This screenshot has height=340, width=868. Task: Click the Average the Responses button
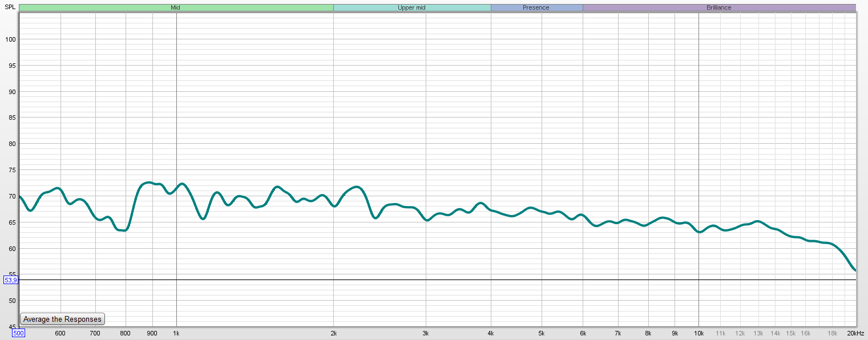coord(62,319)
